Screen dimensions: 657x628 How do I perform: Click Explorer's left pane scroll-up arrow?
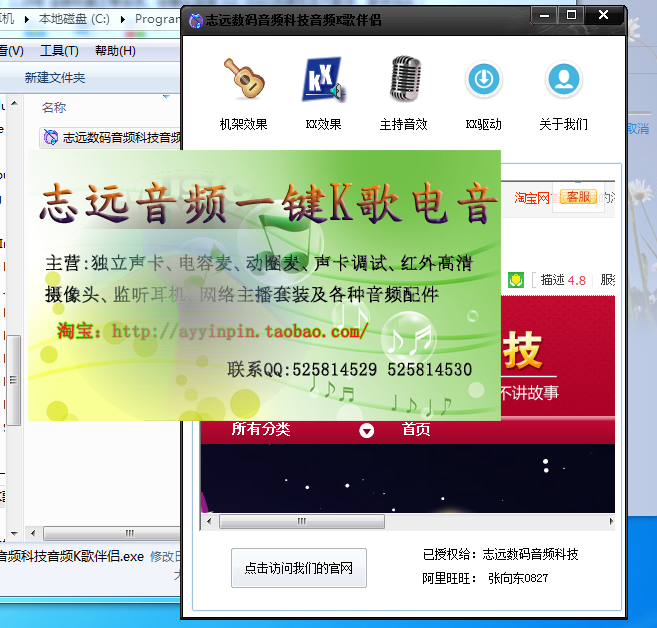15,103
